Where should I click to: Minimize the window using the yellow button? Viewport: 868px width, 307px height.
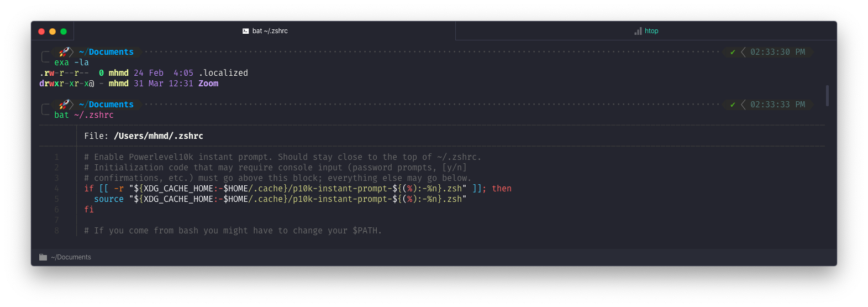coord(52,32)
